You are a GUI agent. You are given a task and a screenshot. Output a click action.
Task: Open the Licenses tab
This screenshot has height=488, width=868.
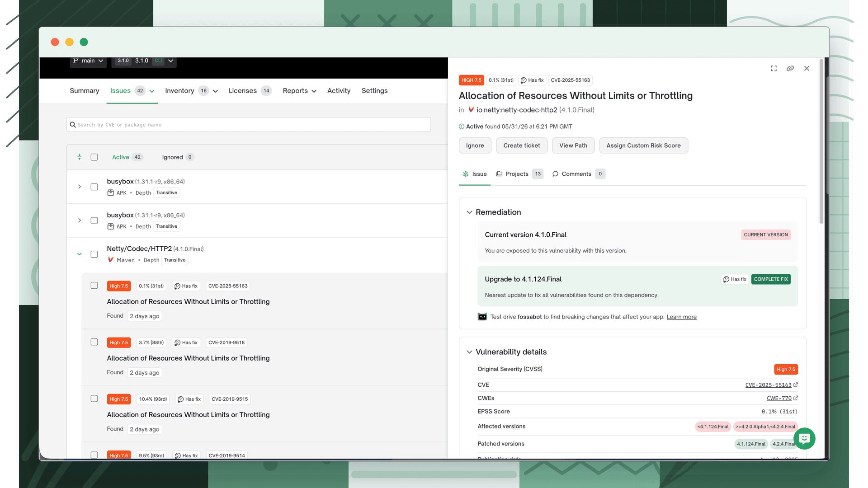point(250,91)
